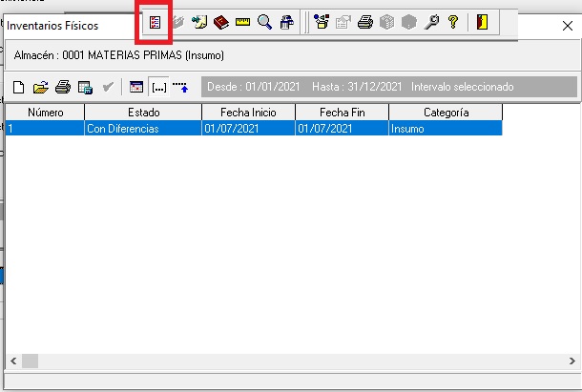Screen dimensions: 582x392
Task: Click the date interval banner Desde Hasta
Action: [389, 87]
